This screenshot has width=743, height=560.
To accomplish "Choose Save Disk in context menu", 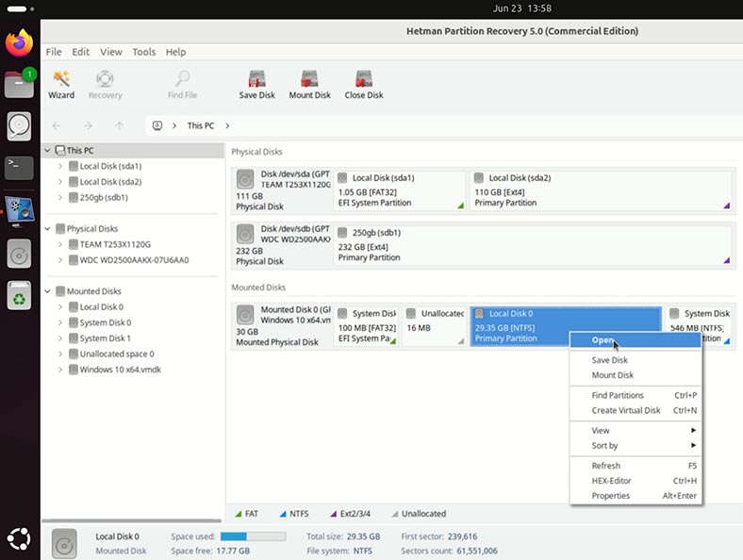I will tap(635, 360).
